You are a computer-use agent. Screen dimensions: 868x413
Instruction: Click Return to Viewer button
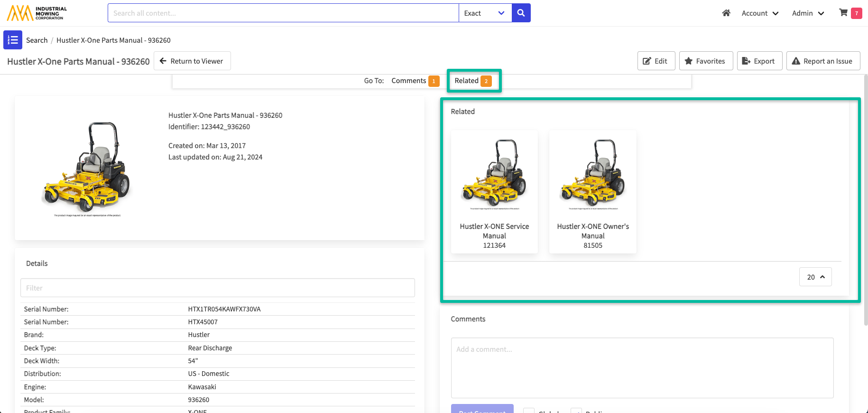click(192, 61)
